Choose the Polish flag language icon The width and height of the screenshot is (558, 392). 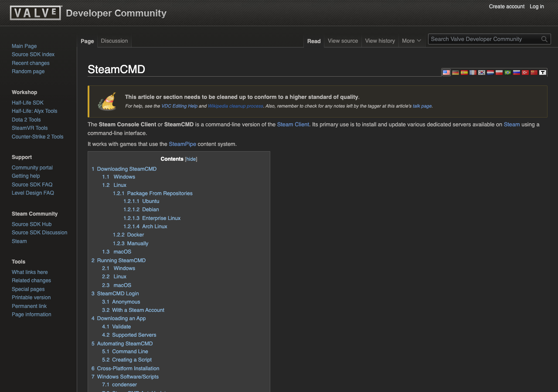499,72
